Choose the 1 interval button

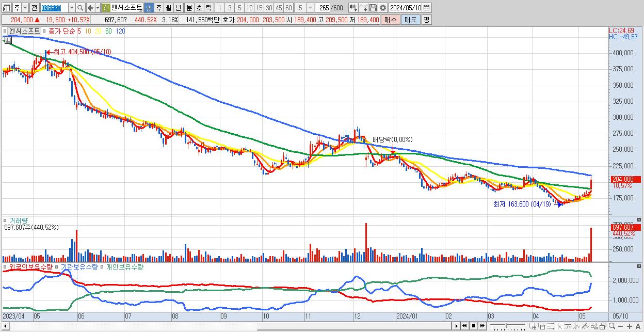220,8
